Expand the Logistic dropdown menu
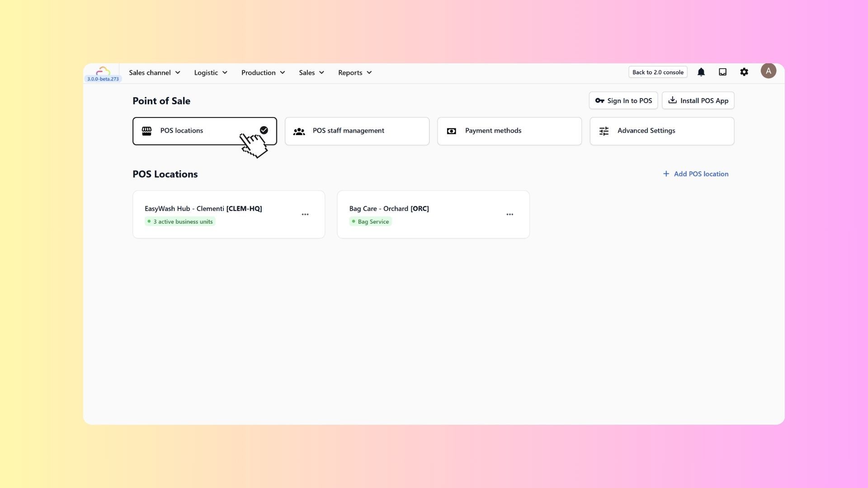 coord(211,73)
